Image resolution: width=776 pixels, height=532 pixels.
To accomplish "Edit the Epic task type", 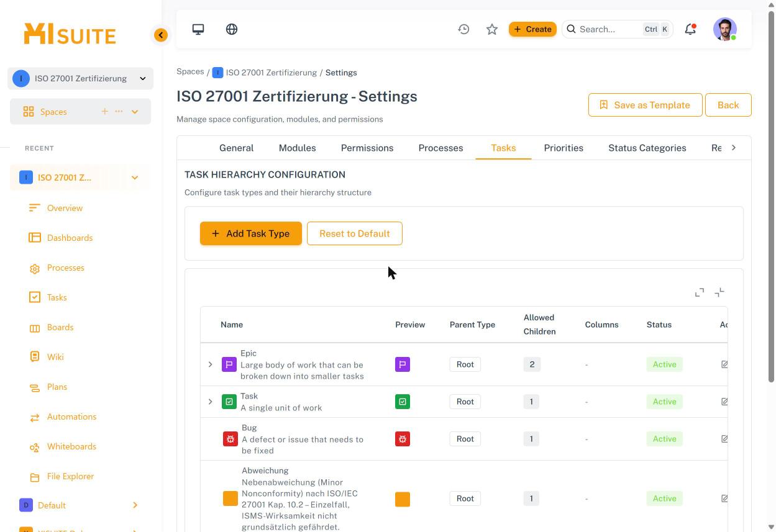I will pyautogui.click(x=724, y=364).
